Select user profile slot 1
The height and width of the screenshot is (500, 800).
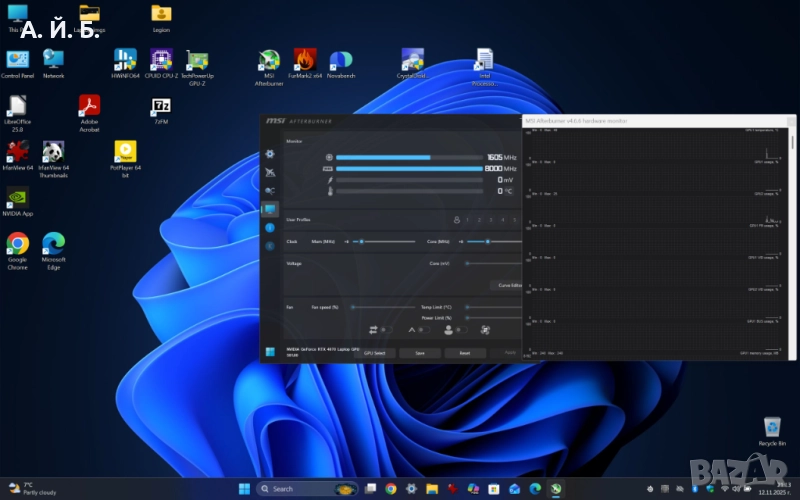point(467,219)
